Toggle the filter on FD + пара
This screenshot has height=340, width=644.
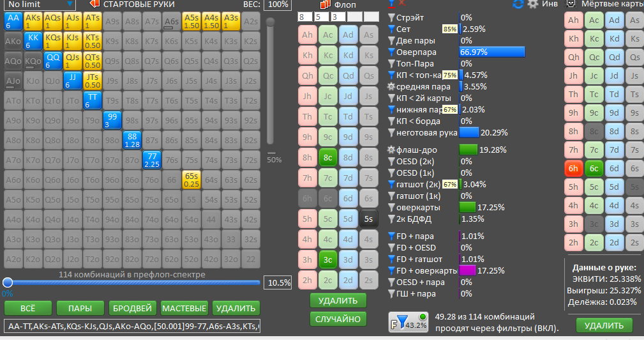pyautogui.click(x=391, y=236)
